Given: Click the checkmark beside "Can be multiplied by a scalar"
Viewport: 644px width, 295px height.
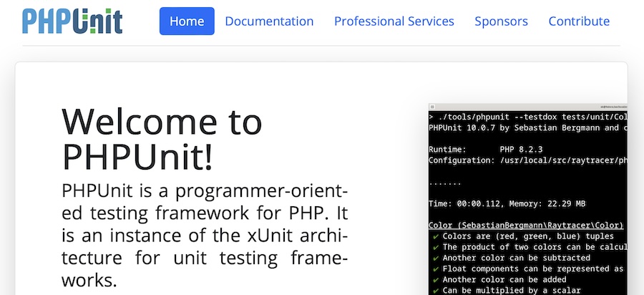Looking at the screenshot, I should [435, 290].
